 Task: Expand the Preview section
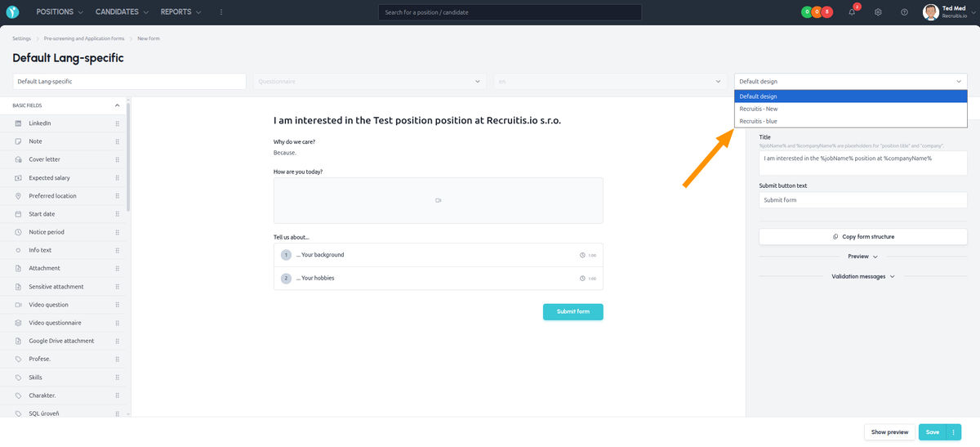(x=863, y=257)
